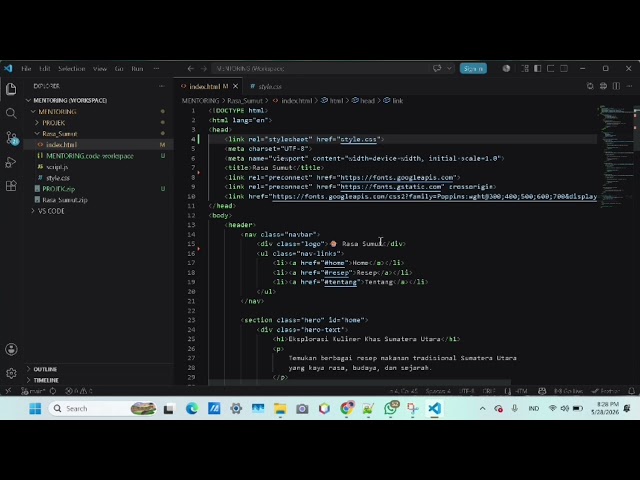Expand the TIMELINE section
The width and height of the screenshot is (640, 480).
[x=100, y=380]
